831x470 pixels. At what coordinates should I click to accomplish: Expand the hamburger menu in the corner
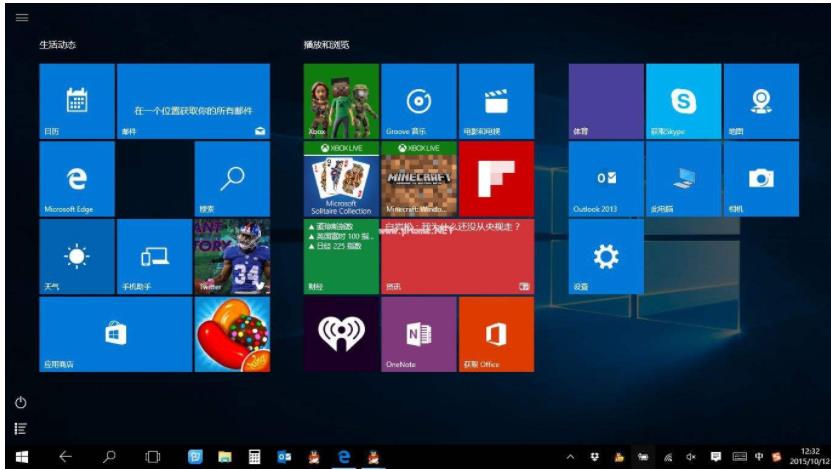(22, 18)
